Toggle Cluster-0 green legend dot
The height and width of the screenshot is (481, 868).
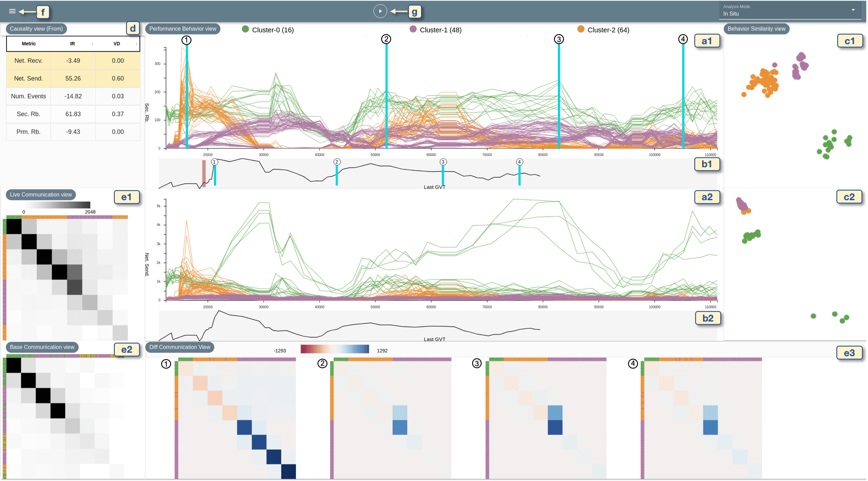pos(245,29)
